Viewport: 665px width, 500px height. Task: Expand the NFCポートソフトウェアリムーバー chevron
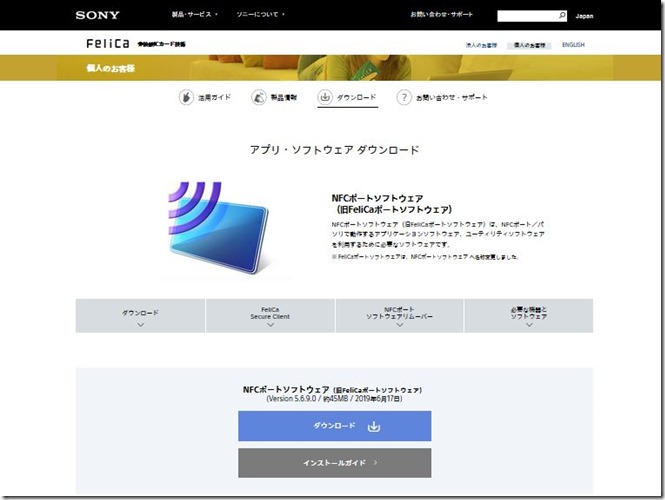tap(400, 325)
